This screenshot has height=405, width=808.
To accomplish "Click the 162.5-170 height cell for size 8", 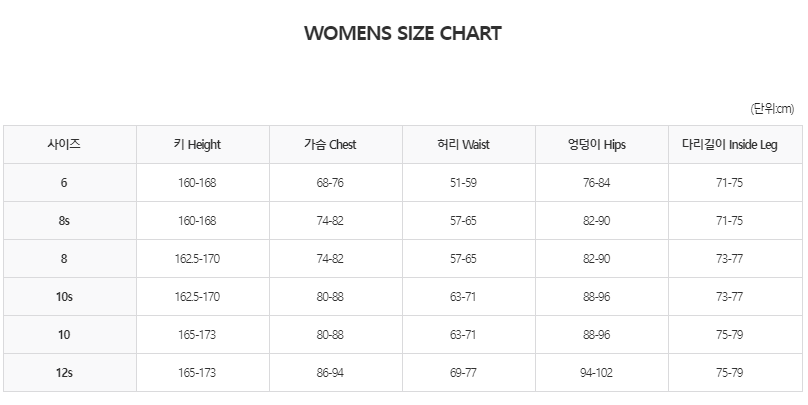I will (197, 259).
